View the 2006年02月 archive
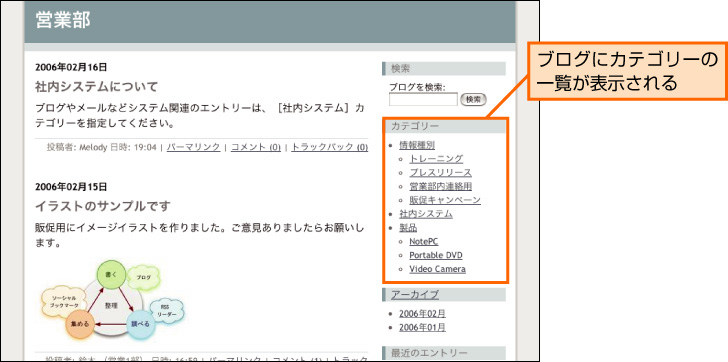The height and width of the screenshot is (362, 728). click(422, 314)
